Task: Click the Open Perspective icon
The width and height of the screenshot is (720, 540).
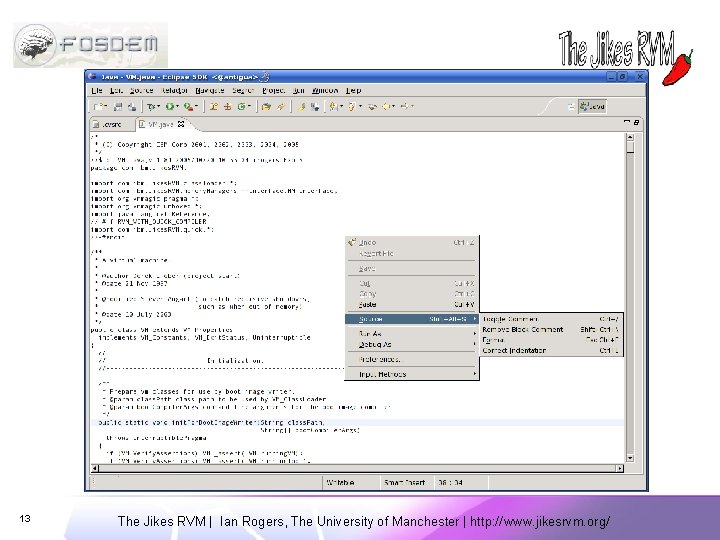Action: [571, 107]
